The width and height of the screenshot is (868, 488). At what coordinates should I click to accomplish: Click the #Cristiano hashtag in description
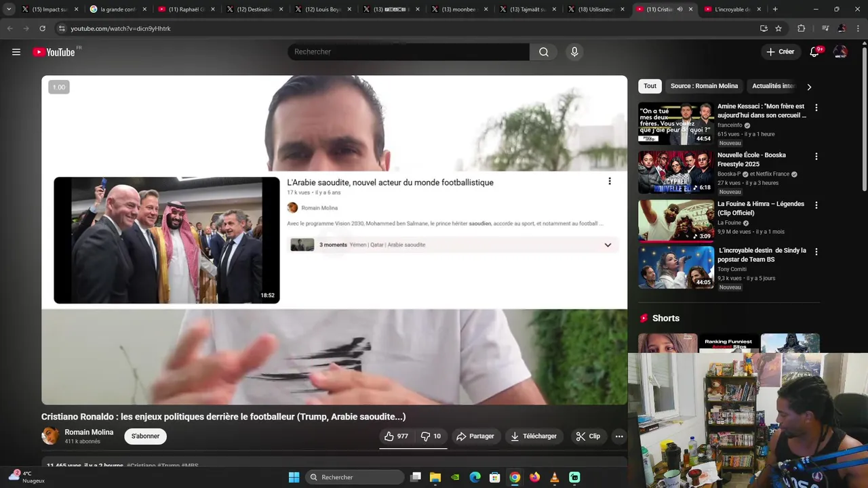point(141,466)
